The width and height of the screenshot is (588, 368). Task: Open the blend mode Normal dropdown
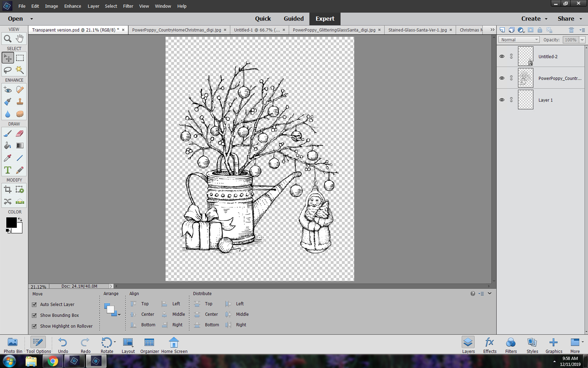point(519,40)
